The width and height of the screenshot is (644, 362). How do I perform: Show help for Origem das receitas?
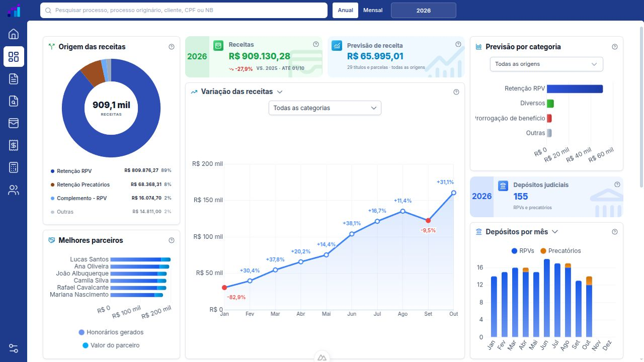click(172, 47)
